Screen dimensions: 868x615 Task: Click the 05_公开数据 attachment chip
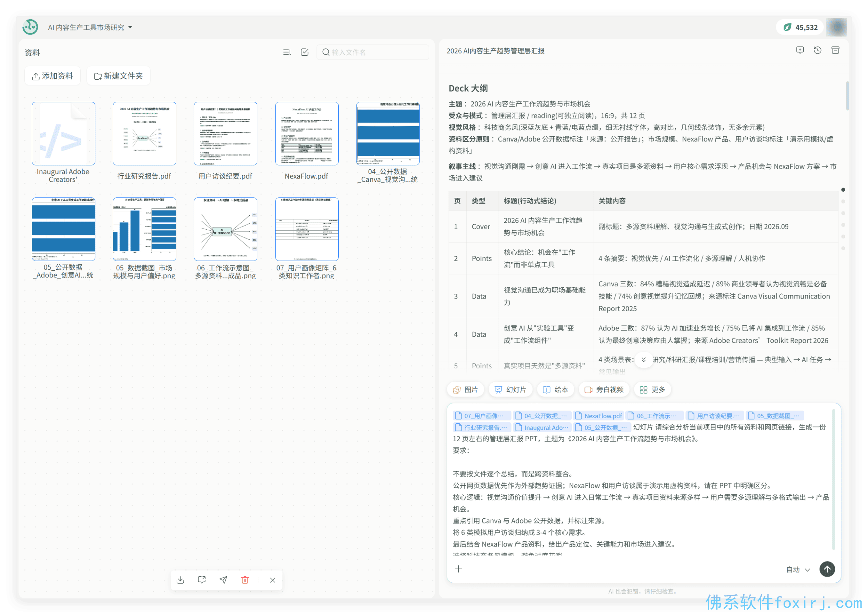602,427
